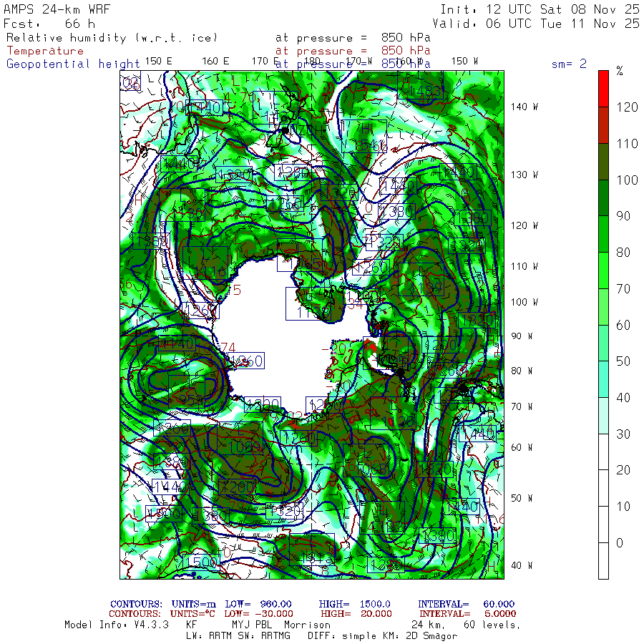Click the '90 W' longitude label
644x644 pixels.
(x=522, y=336)
